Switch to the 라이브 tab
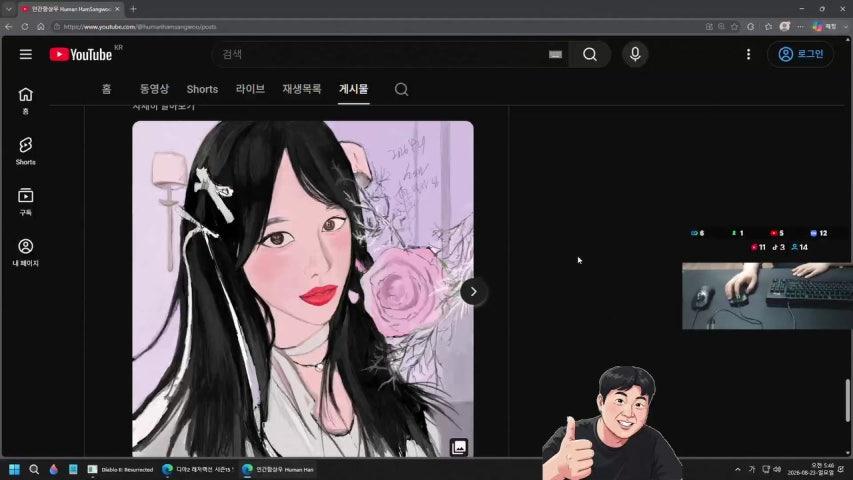This screenshot has height=480, width=853. 250,89
